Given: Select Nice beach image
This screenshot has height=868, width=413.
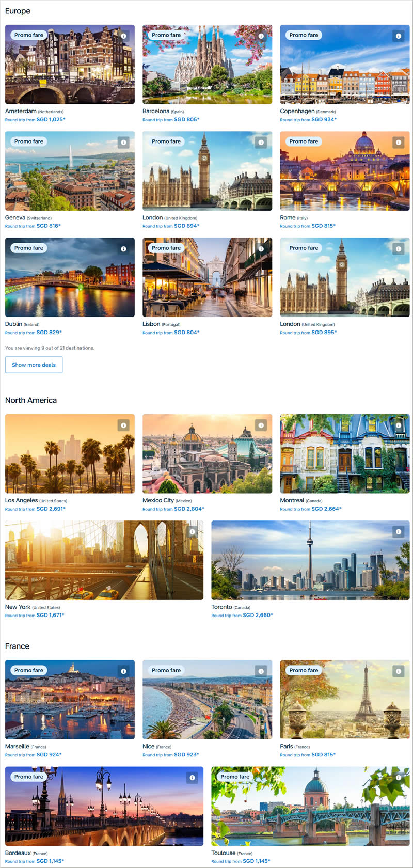Looking at the screenshot, I should pyautogui.click(x=208, y=700).
